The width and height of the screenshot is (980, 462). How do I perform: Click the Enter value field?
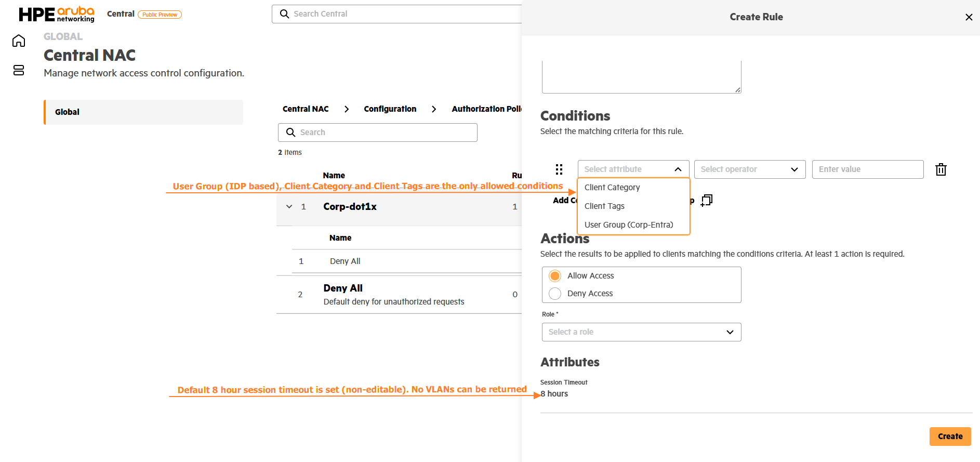pos(868,169)
